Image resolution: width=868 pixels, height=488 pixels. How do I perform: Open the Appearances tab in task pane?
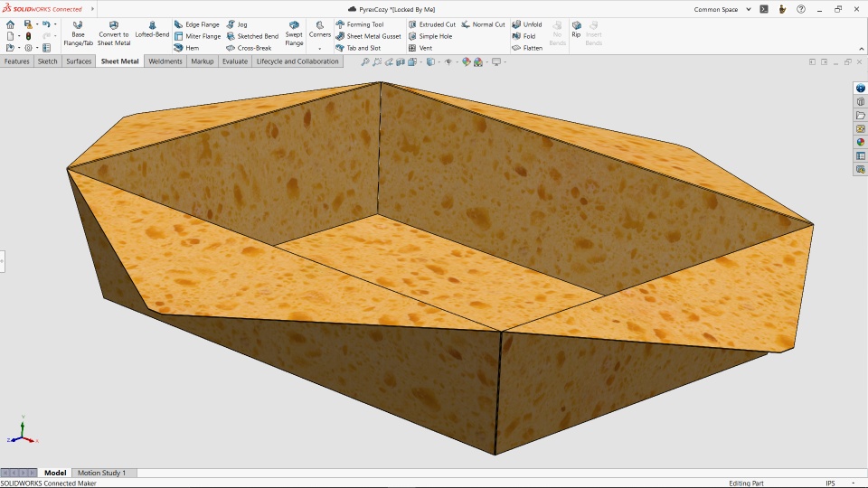pos(861,142)
